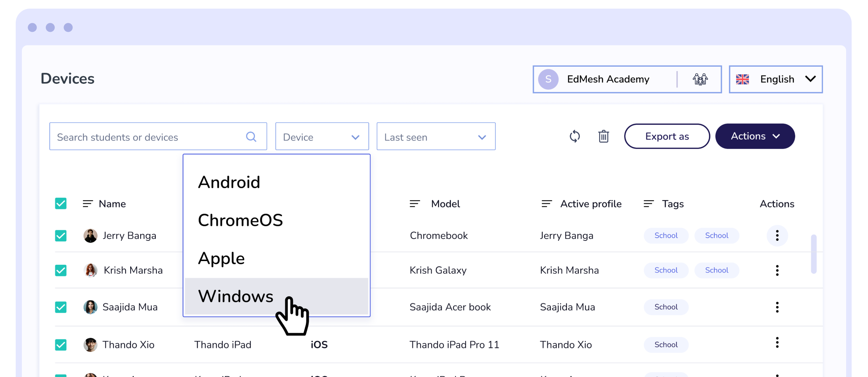The image size is (868, 377).
Task: Sort by the Active profile column icon
Action: [x=546, y=204]
